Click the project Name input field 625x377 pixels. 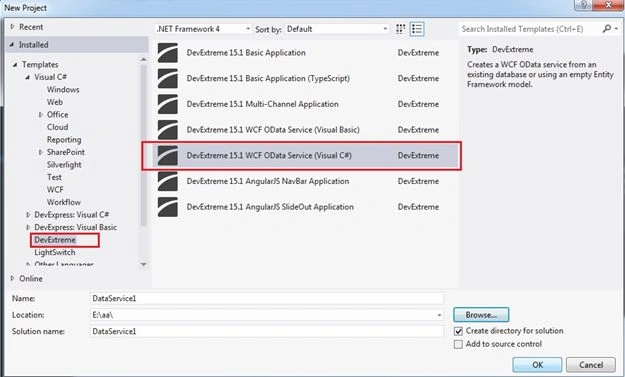267,298
